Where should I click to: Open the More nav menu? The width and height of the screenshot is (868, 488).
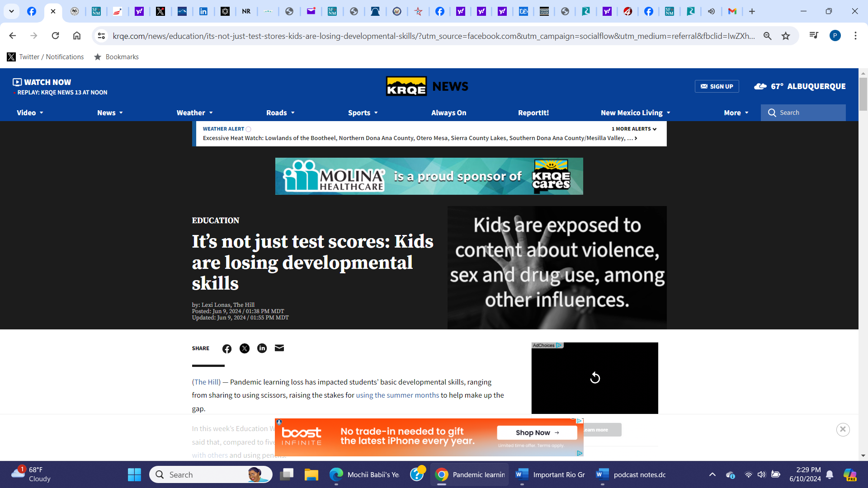[736, 113]
